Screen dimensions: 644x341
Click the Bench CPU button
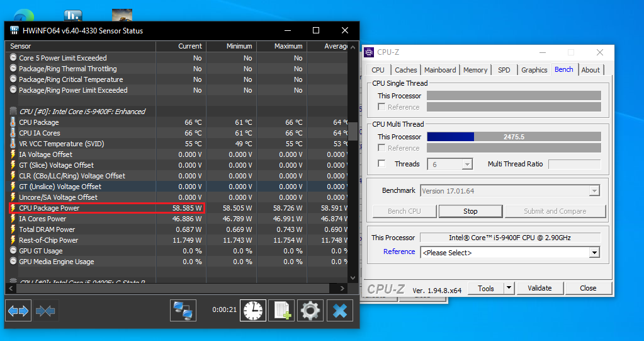point(404,211)
